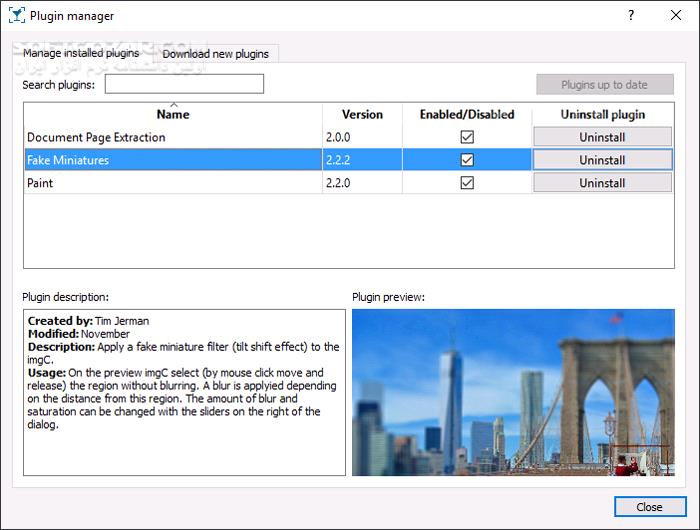700x530 pixels.
Task: Disable the Document Page Extraction plugin checkbox
Action: (466, 137)
